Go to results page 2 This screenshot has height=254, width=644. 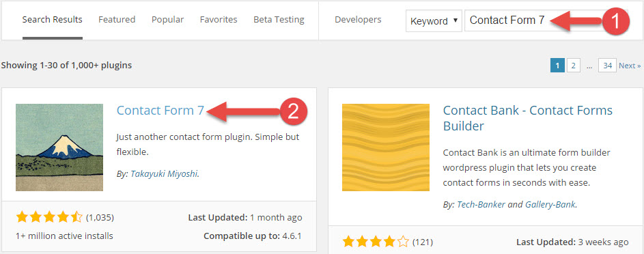[574, 66]
